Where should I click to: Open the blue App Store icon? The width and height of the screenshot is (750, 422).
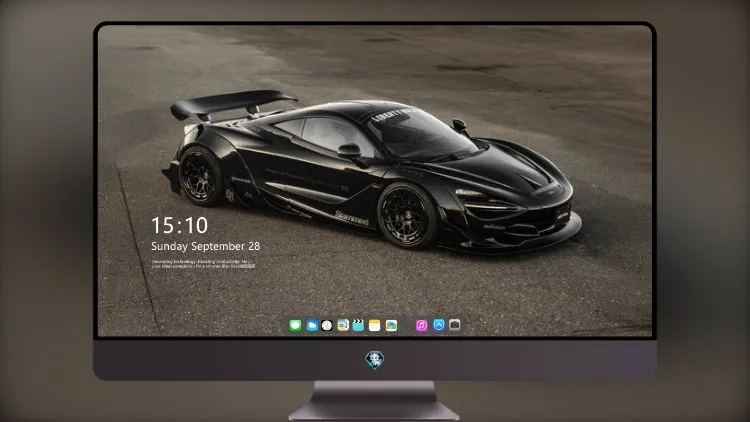439,325
